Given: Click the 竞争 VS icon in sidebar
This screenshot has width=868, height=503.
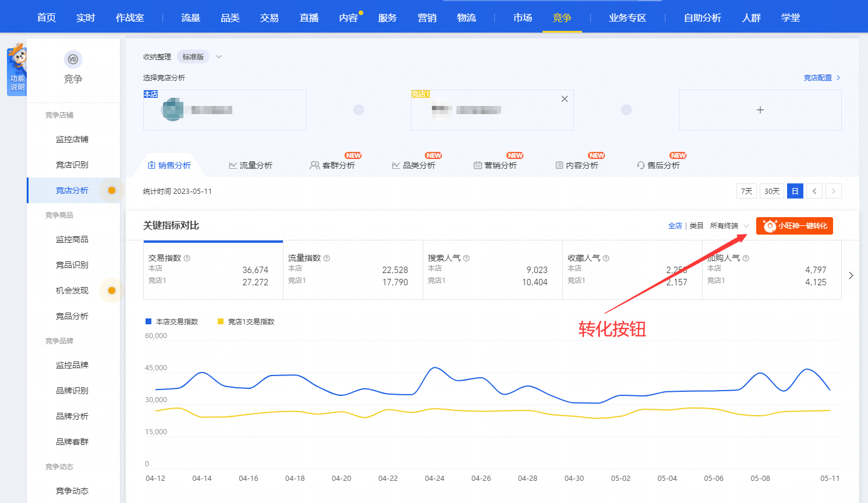Looking at the screenshot, I should (x=73, y=59).
